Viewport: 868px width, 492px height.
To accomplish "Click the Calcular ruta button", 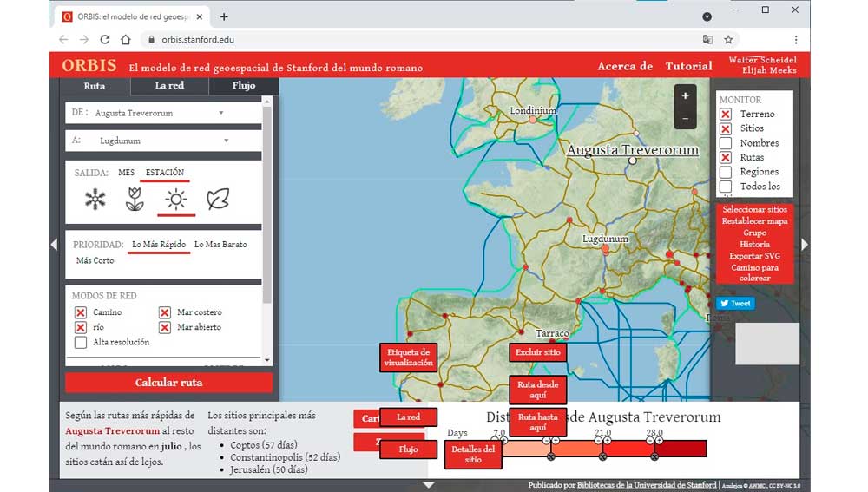I will pyautogui.click(x=168, y=383).
